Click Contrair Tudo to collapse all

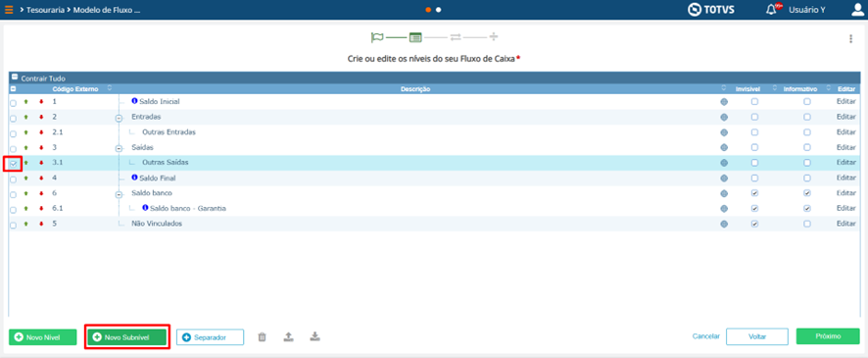coord(43,78)
